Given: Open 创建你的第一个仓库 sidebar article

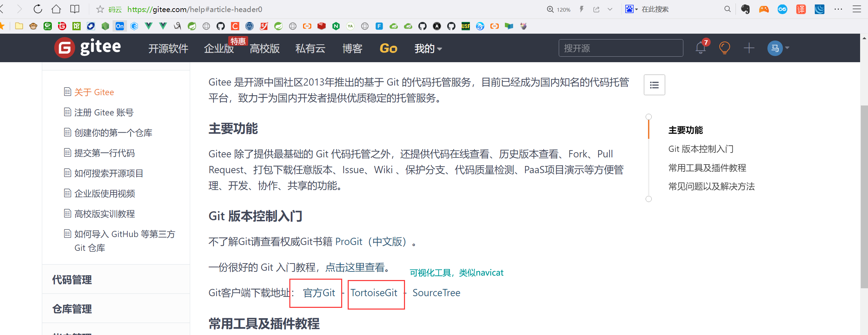Looking at the screenshot, I should [113, 133].
